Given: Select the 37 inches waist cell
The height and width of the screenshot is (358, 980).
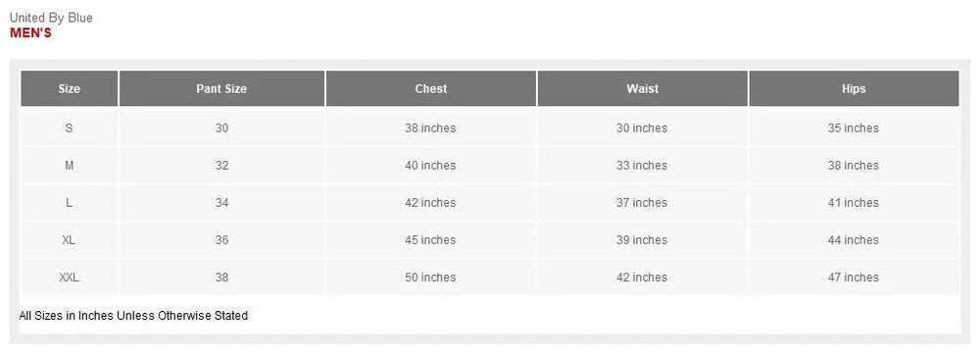Looking at the screenshot, I should tap(642, 203).
